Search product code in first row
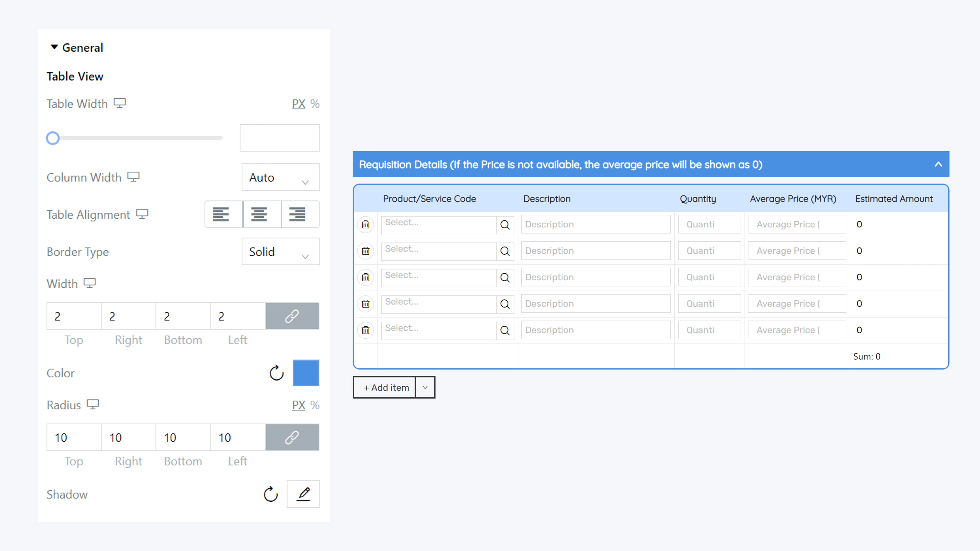980x551 pixels. [x=505, y=225]
